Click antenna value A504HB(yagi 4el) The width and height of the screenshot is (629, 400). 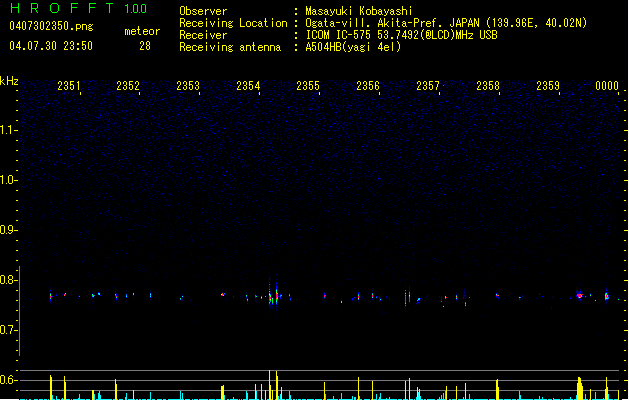(353, 47)
